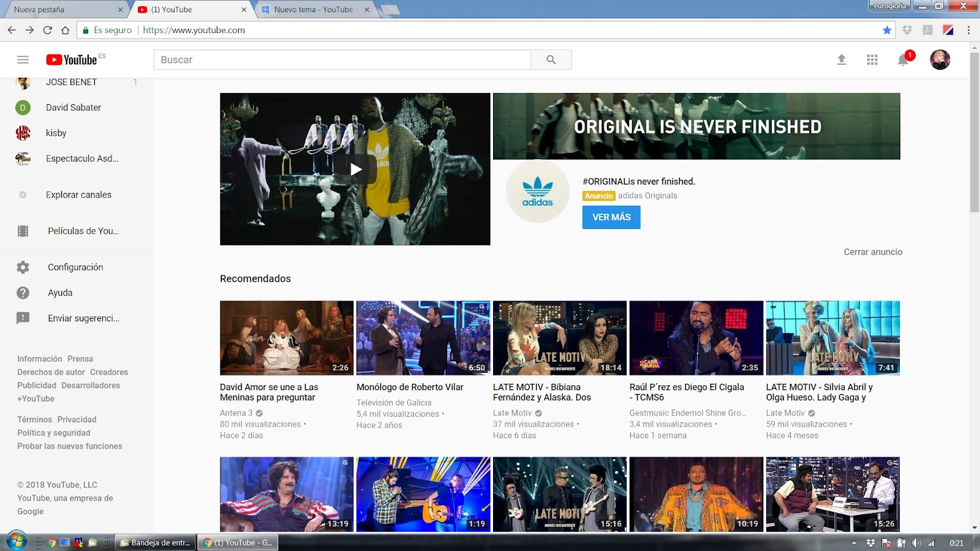Select the (1) YouTube browser tab
The width and height of the screenshot is (980, 551).
coord(193,10)
